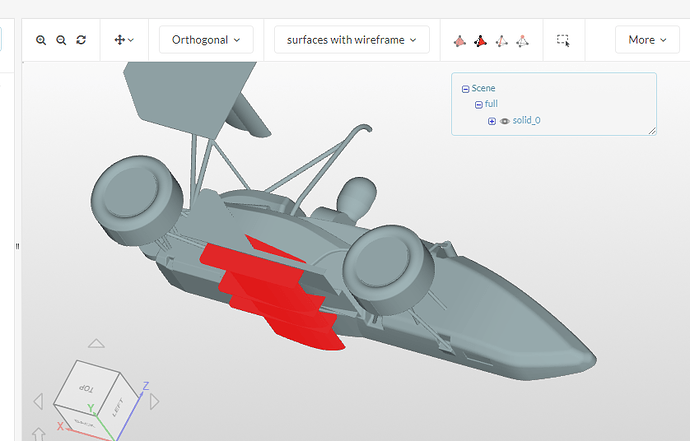Collapse the full tree node
Viewport: 690px width, 441px height.
click(x=479, y=105)
